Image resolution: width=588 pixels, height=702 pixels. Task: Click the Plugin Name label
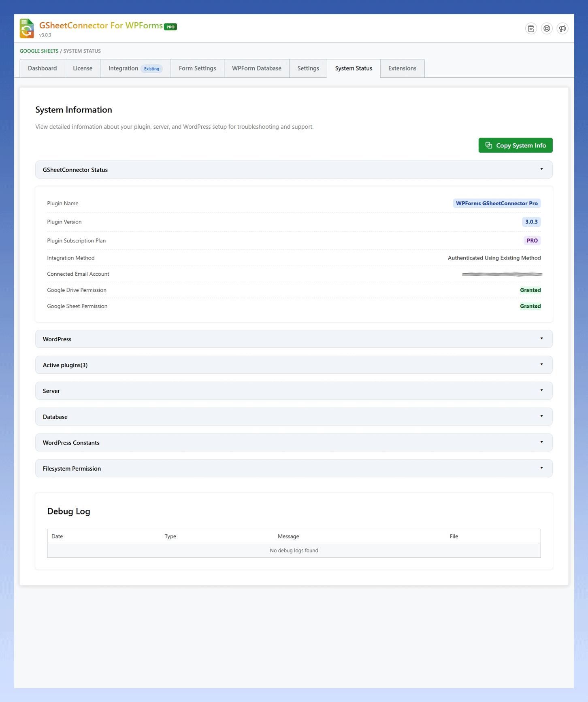click(63, 203)
